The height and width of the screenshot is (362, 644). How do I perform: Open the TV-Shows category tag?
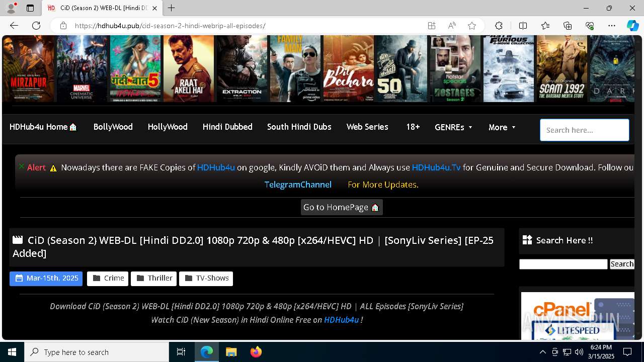(x=206, y=279)
